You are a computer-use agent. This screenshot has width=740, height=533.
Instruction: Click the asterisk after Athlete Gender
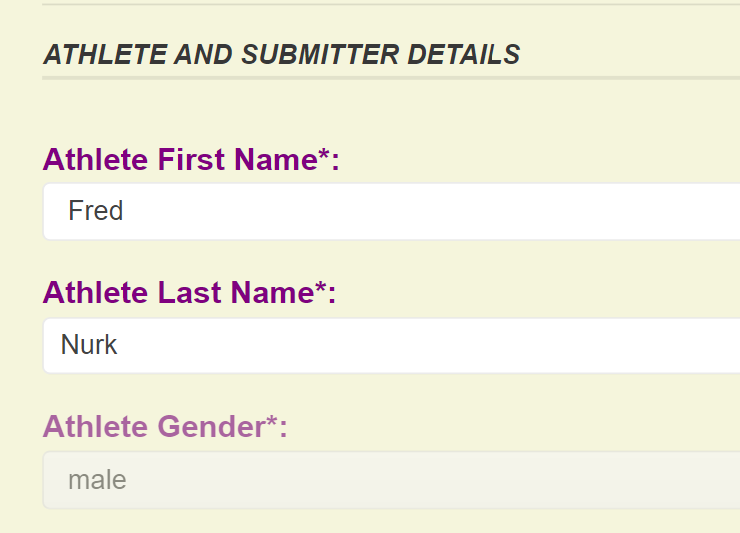271,423
